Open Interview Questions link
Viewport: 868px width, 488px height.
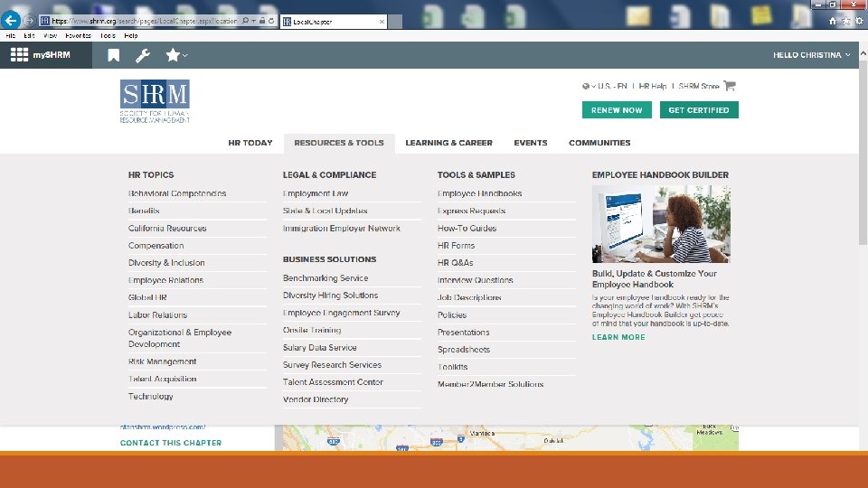click(475, 280)
